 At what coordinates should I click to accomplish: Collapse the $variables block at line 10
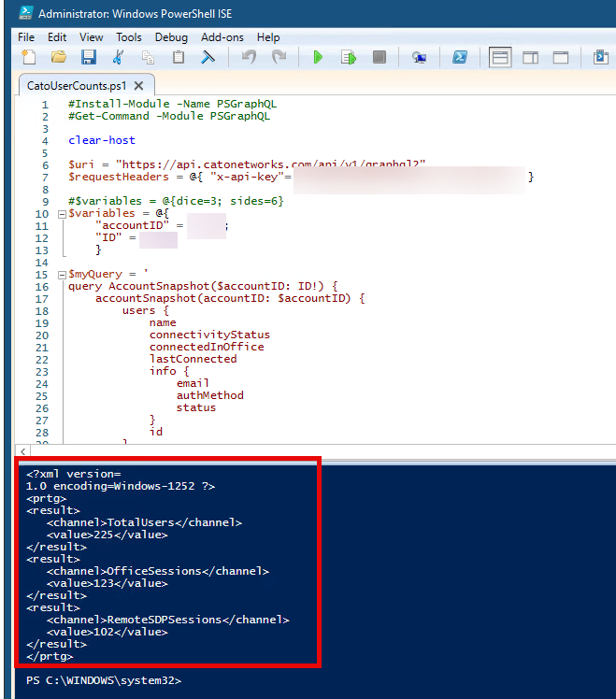pos(61,213)
